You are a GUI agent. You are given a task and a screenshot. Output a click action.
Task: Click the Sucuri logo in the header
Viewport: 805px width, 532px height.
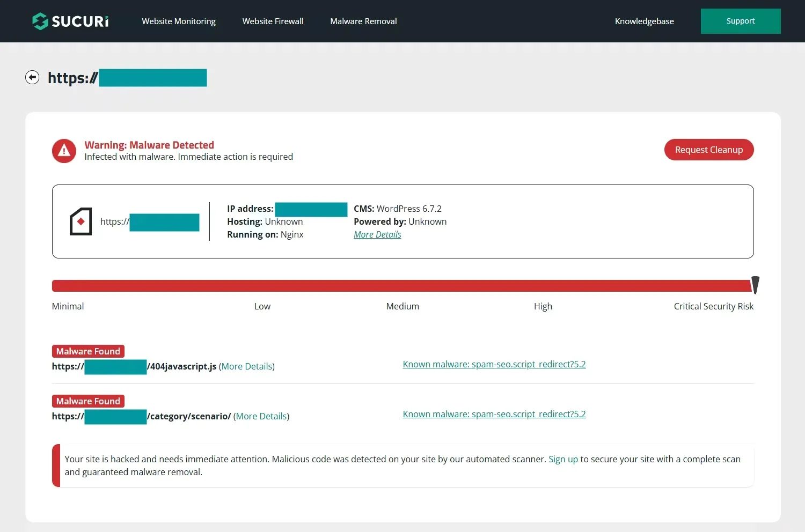pos(70,21)
